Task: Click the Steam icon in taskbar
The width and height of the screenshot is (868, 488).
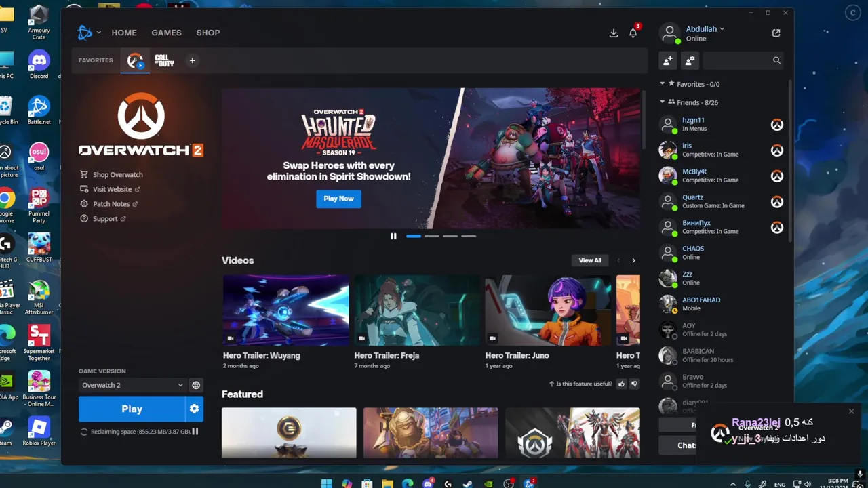Action: [468, 483]
